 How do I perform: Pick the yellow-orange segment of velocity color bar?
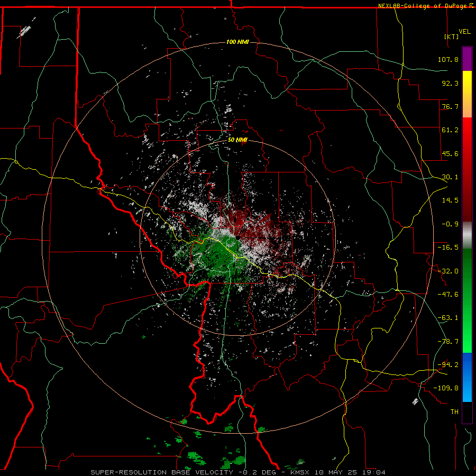(467, 94)
